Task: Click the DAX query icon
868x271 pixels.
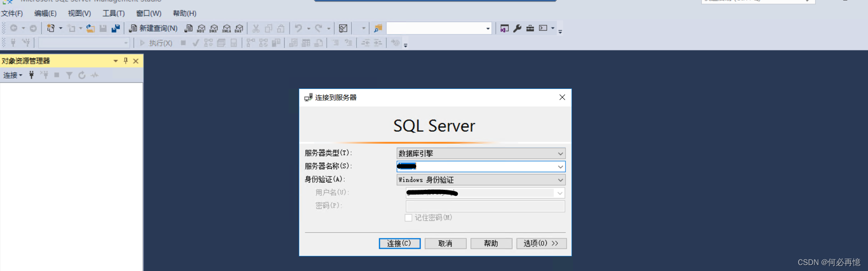Action: click(x=239, y=28)
